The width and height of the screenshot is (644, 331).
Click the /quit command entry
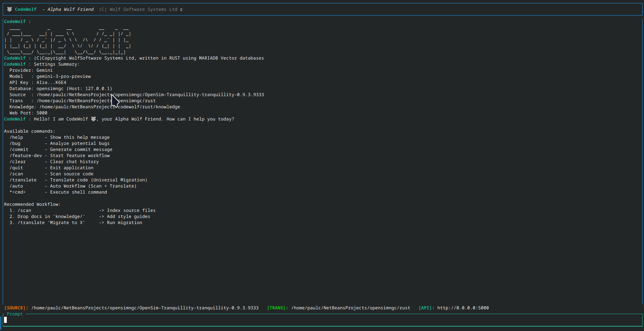pyautogui.click(x=16, y=168)
